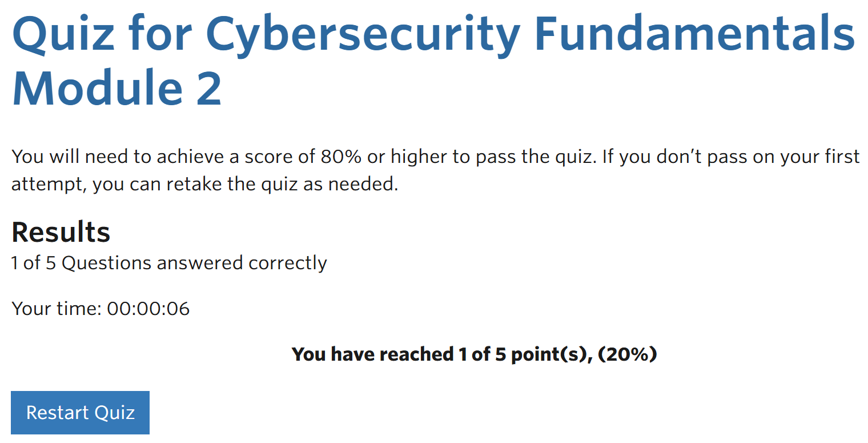Click "pass the quiz" in the instructions
This screenshot has height=443, width=868.
coord(535,157)
